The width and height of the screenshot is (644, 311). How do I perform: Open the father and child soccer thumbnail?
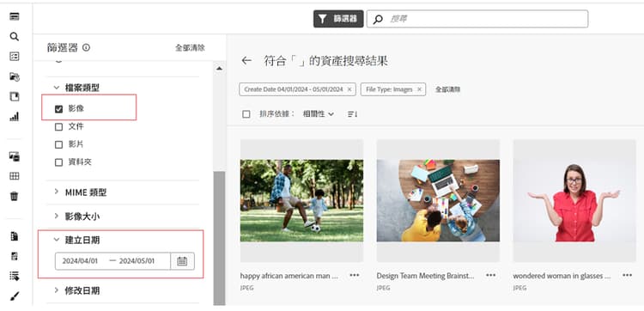[x=302, y=200]
